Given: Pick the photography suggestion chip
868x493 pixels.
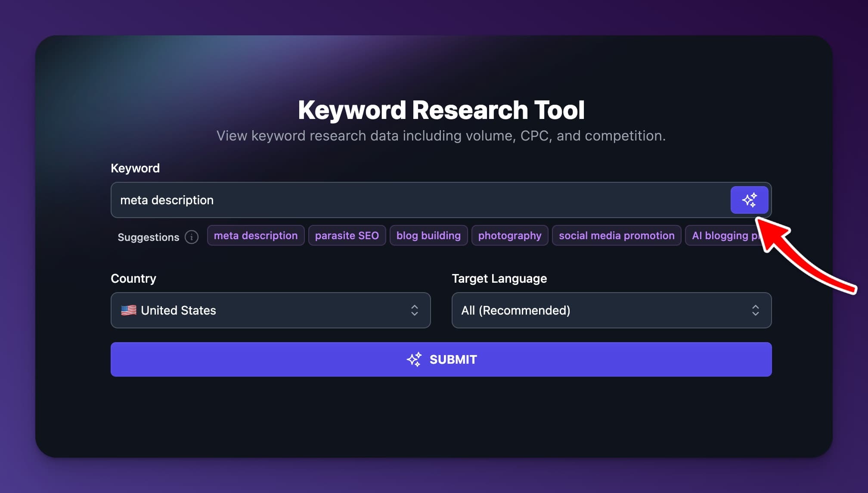Looking at the screenshot, I should coord(510,236).
